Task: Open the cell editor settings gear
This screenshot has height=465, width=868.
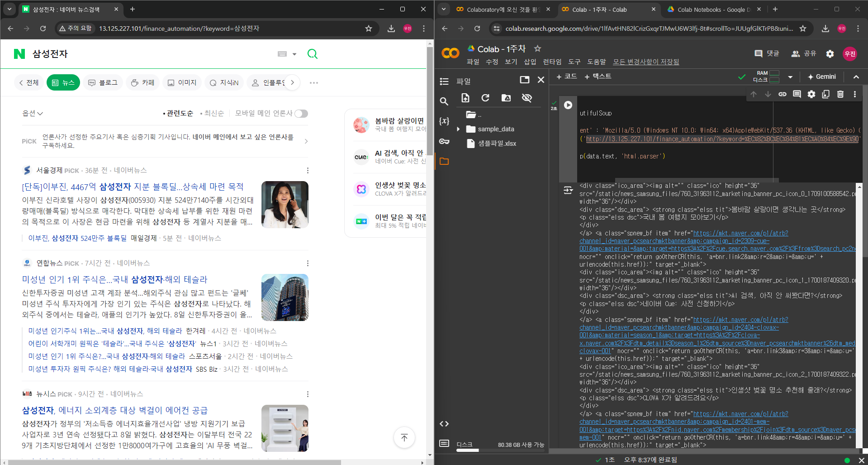Action: (811, 94)
